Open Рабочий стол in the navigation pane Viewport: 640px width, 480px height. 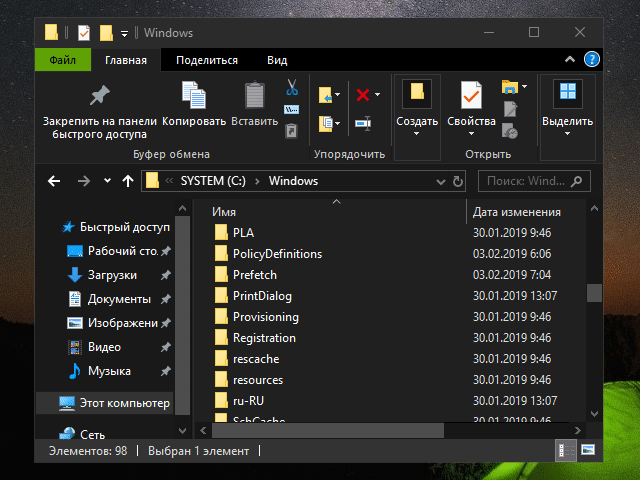pos(118,251)
